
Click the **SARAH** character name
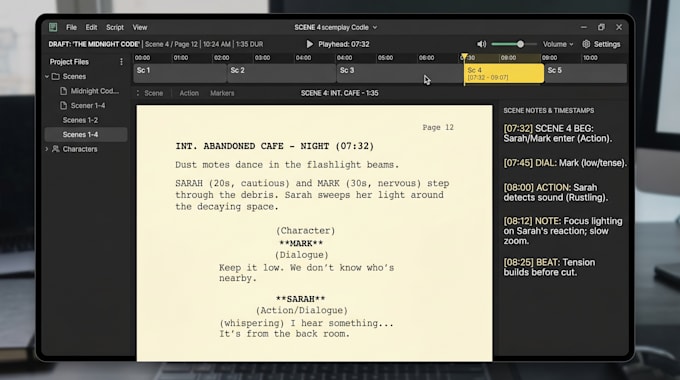point(301,299)
